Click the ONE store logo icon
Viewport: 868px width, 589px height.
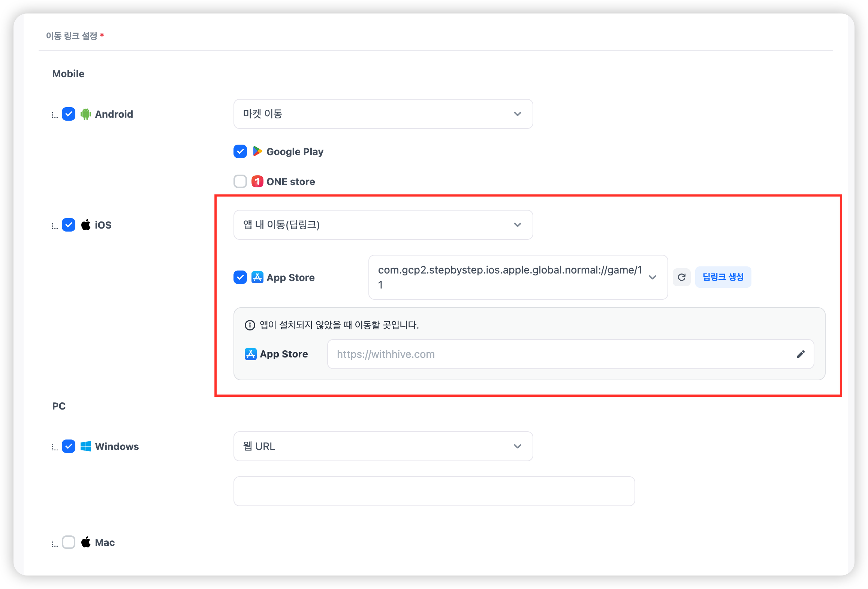[x=257, y=181]
